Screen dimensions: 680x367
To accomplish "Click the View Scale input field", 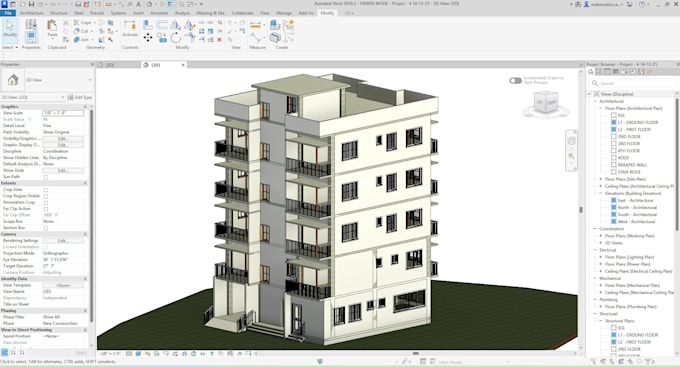I will (x=63, y=113).
